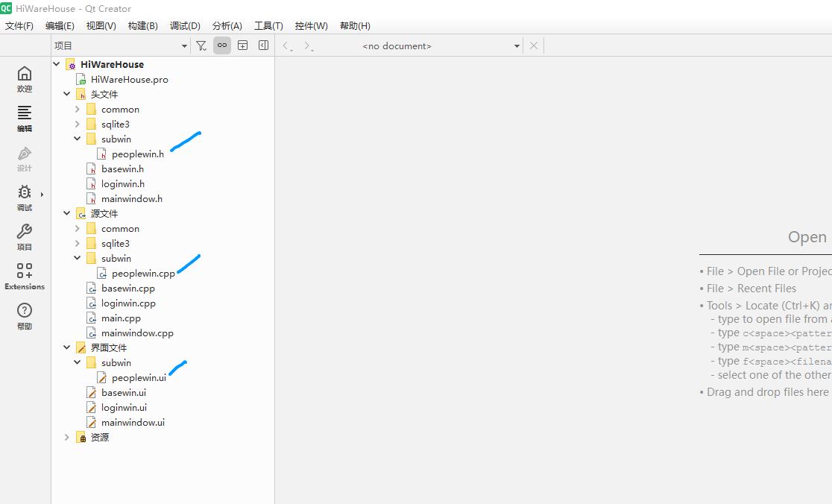Select loginwin.cpp source file

coord(128,303)
